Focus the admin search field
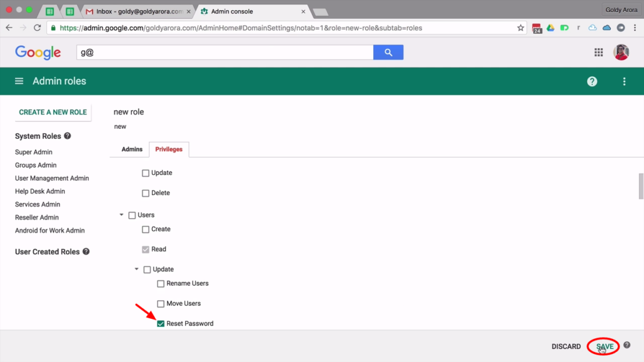 coord(224,52)
